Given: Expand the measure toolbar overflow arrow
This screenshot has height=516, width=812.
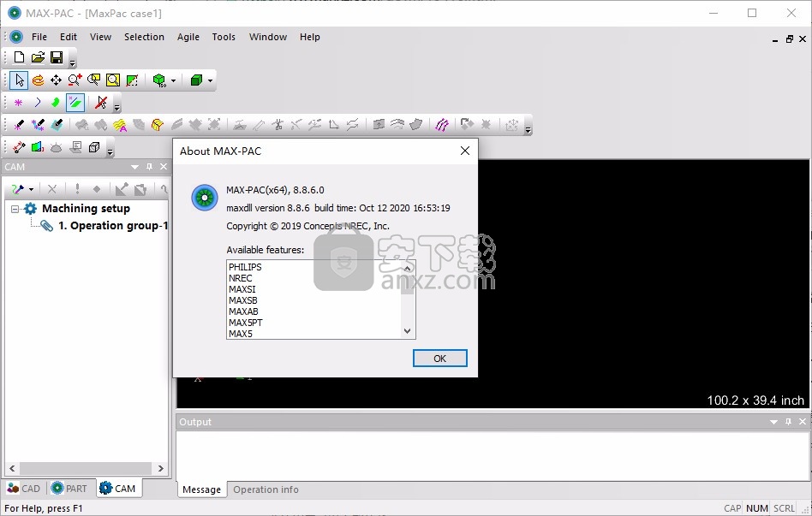Looking at the screenshot, I should pyautogui.click(x=110, y=152).
